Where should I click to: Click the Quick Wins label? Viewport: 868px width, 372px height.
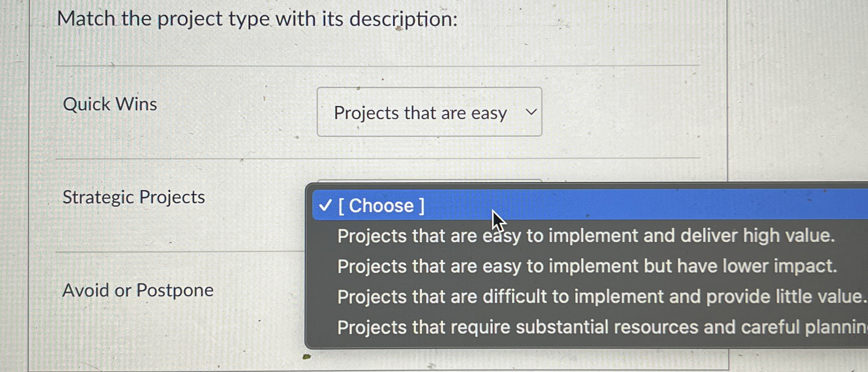[110, 104]
